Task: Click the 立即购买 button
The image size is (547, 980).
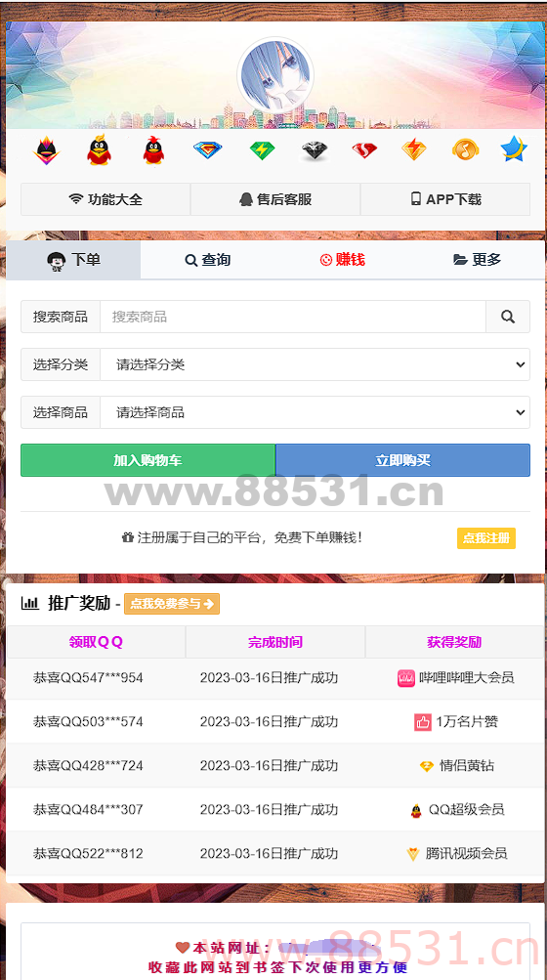Action: click(x=402, y=460)
